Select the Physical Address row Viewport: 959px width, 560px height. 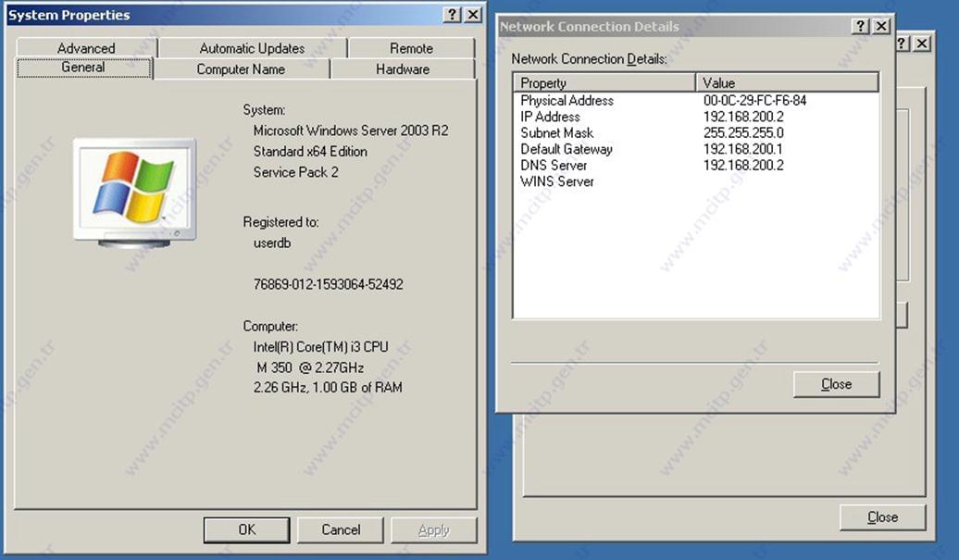[x=696, y=100]
